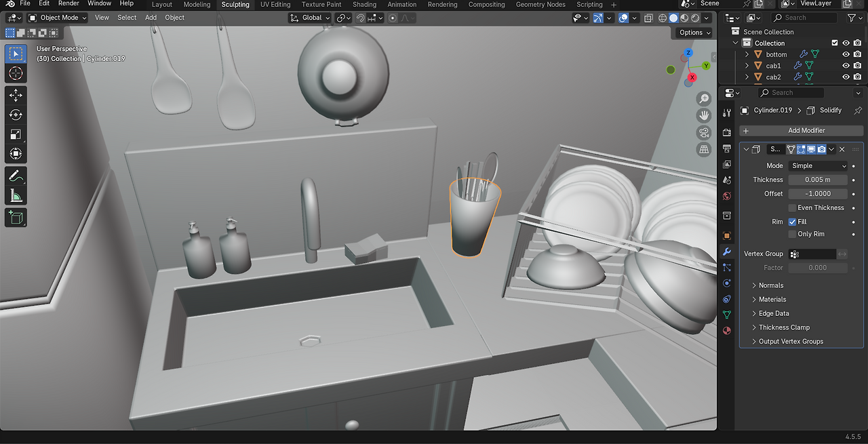The width and height of the screenshot is (868, 444).
Task: Toggle Solidify modifier edit mode display
Action: pyautogui.click(x=801, y=149)
